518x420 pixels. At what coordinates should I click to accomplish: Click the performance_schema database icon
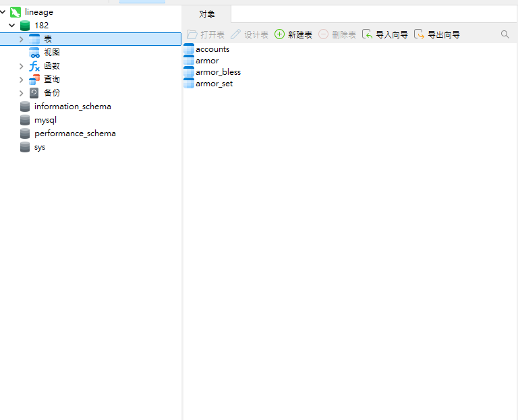[25, 133]
